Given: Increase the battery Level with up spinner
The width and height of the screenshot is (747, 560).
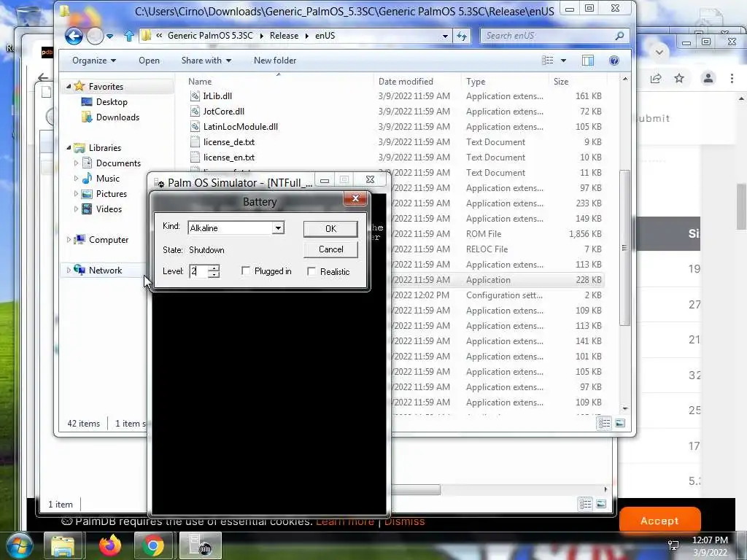Looking at the screenshot, I should tap(214, 268).
